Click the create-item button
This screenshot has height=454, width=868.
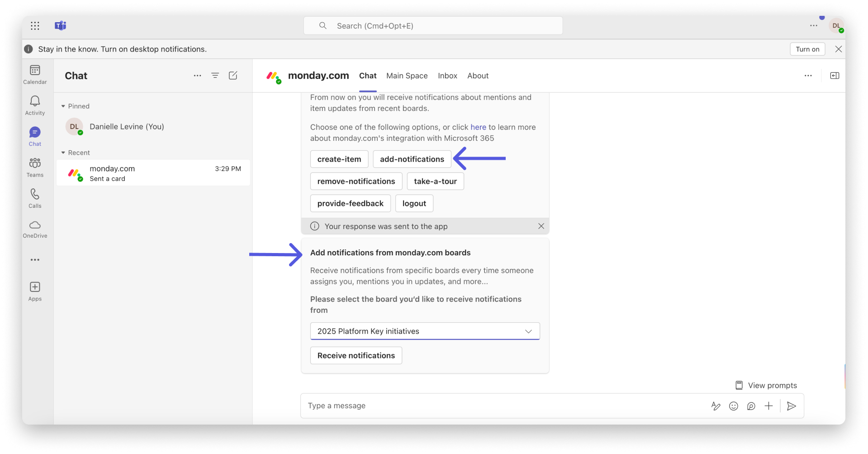tap(339, 159)
